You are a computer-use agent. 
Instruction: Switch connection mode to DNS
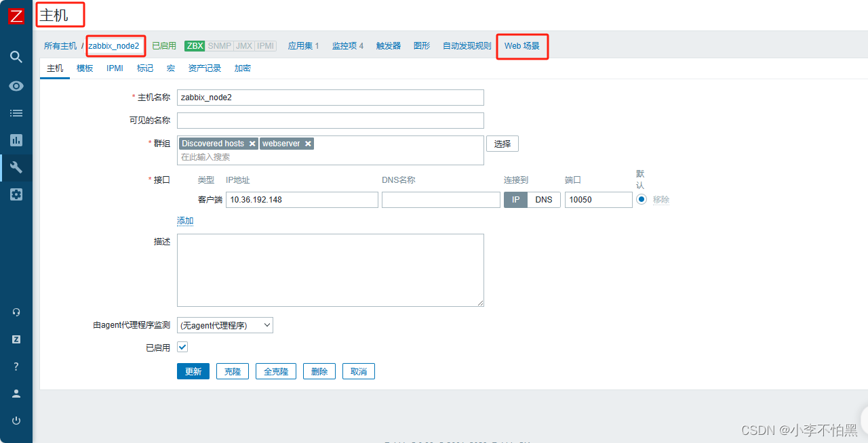point(544,200)
